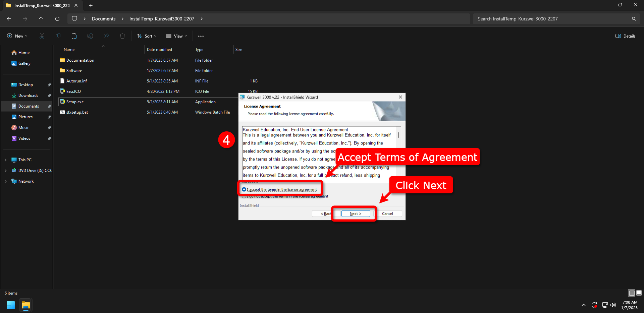Click Next in the InstallShield Wizard
644x313 pixels.
coord(356,213)
